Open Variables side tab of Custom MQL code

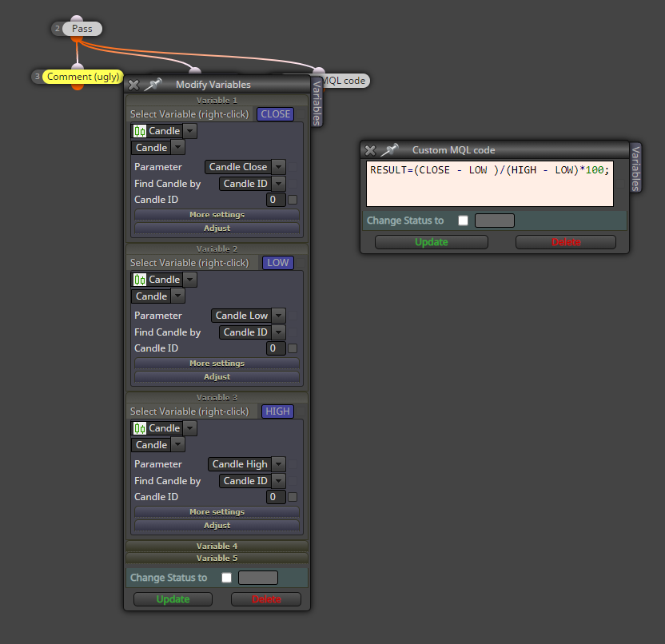pos(635,168)
